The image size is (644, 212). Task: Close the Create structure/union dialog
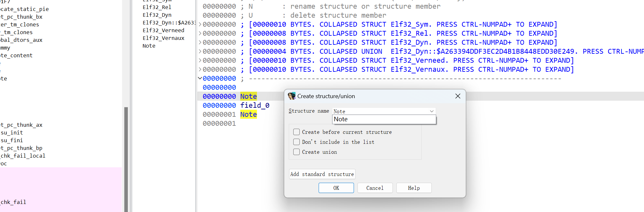coord(458,96)
